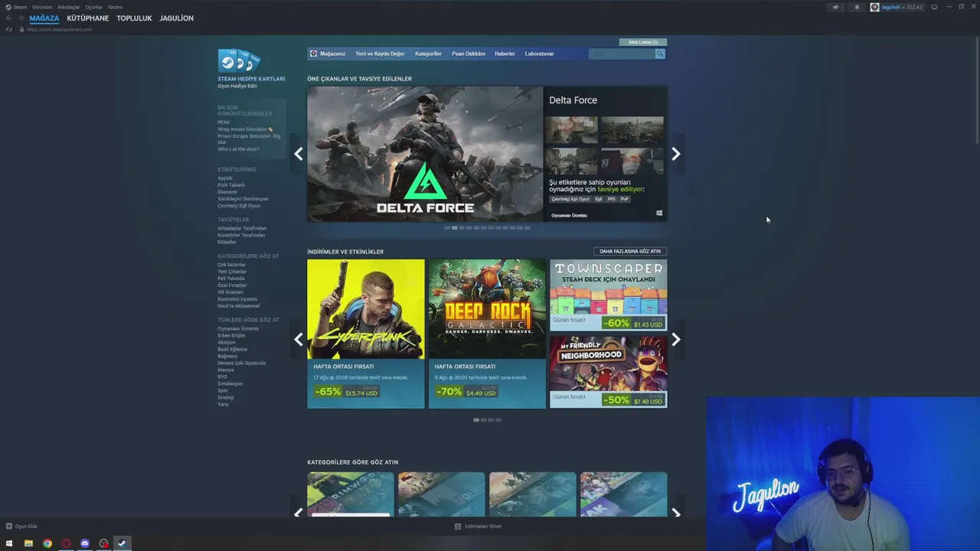This screenshot has width=980, height=551.
Task: Open the Puan Dükkânı link
Action: point(469,54)
